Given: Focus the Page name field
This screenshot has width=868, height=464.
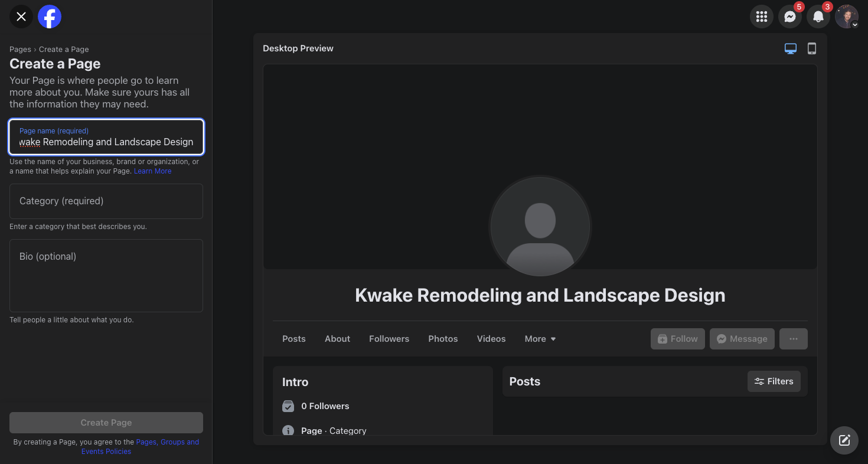Looking at the screenshot, I should 106,137.
